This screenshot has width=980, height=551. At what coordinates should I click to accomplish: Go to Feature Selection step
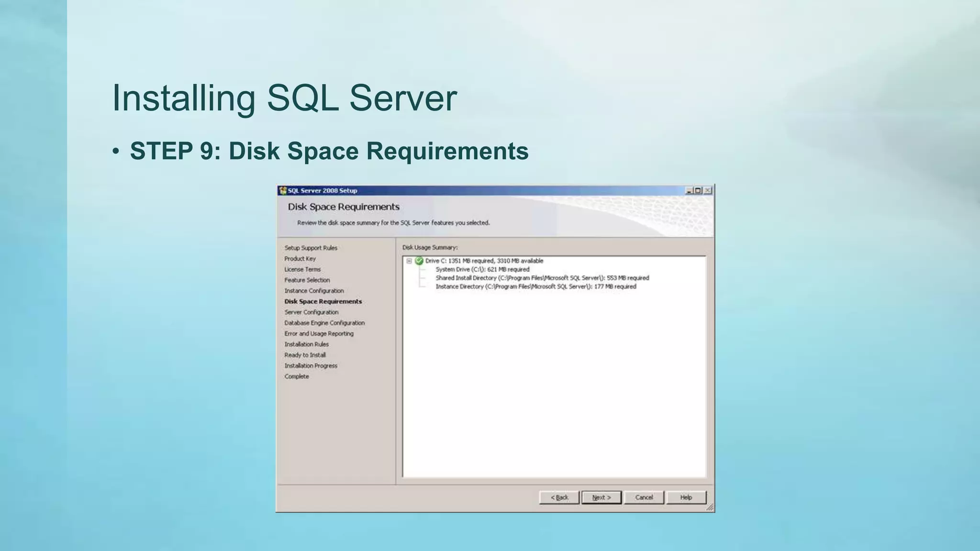pos(307,280)
